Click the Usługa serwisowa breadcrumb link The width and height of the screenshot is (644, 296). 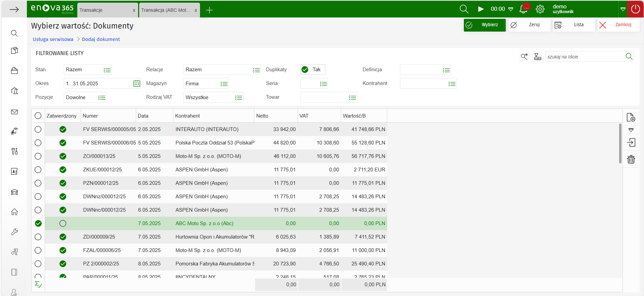[x=53, y=39]
